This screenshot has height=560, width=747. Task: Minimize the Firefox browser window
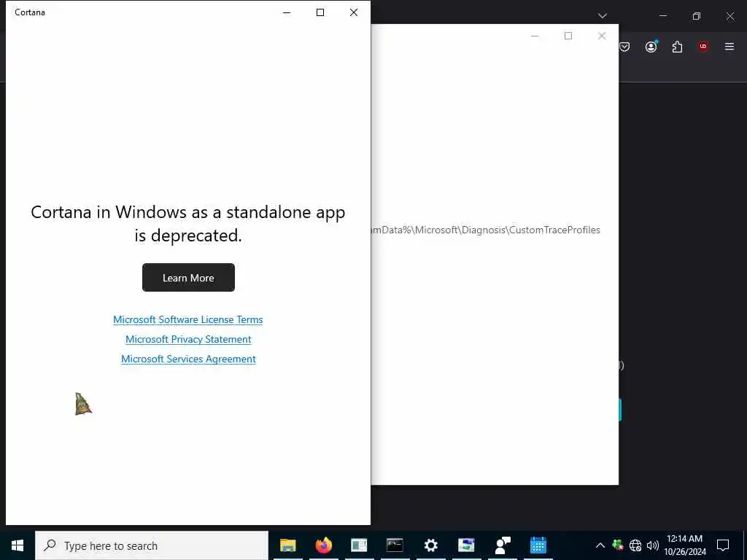click(663, 16)
